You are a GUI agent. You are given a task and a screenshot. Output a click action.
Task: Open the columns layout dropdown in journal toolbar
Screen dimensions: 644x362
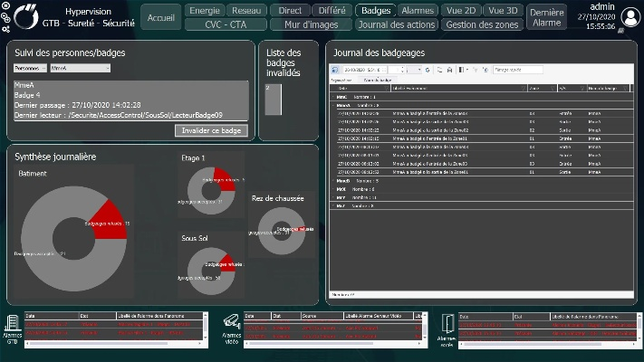pos(466,69)
